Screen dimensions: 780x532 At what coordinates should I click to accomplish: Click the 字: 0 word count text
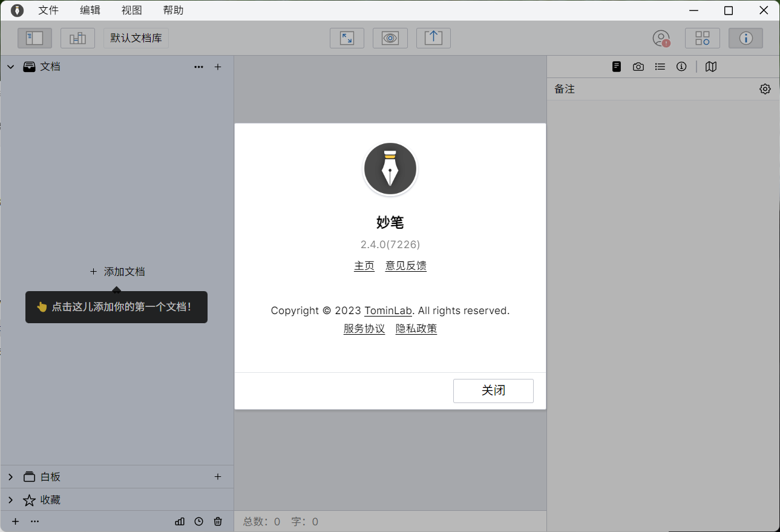point(305,522)
